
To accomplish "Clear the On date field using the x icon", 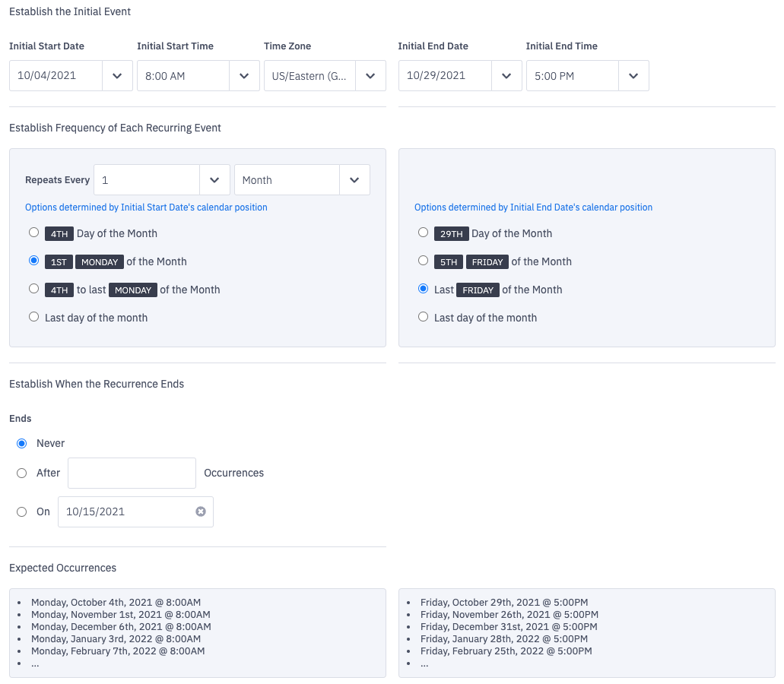I will tap(201, 511).
